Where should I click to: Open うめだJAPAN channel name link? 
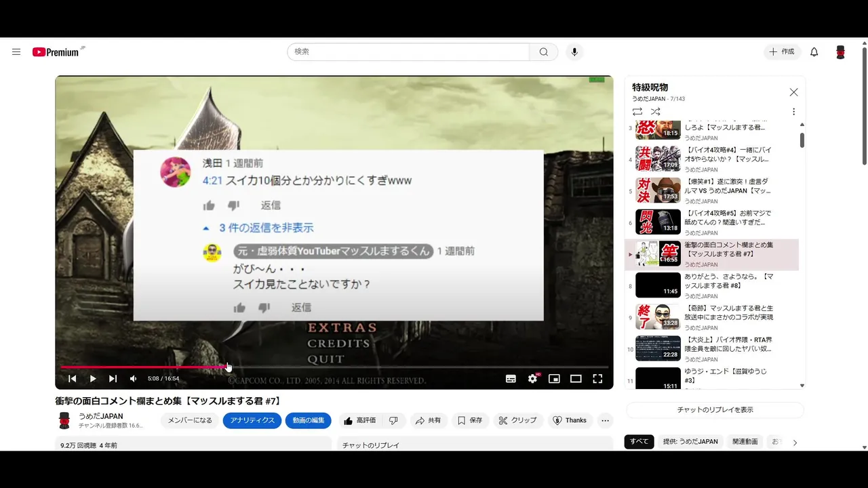click(x=101, y=416)
